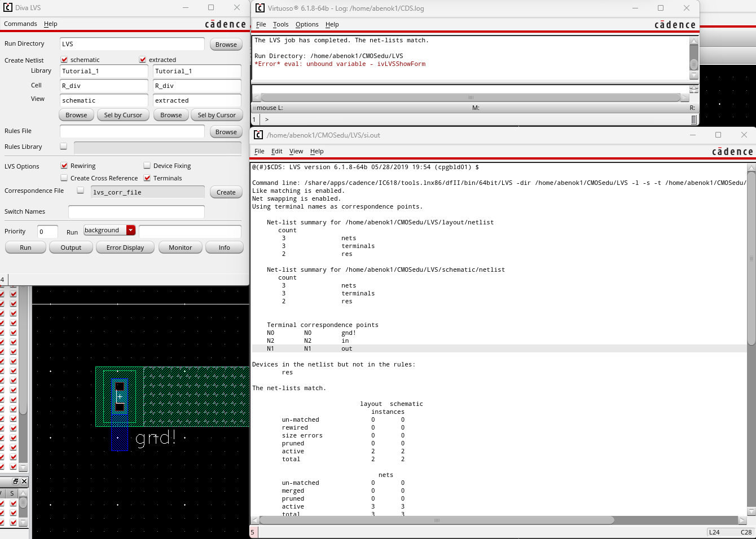
Task: Click the si.out window title icon
Action: 258,135
